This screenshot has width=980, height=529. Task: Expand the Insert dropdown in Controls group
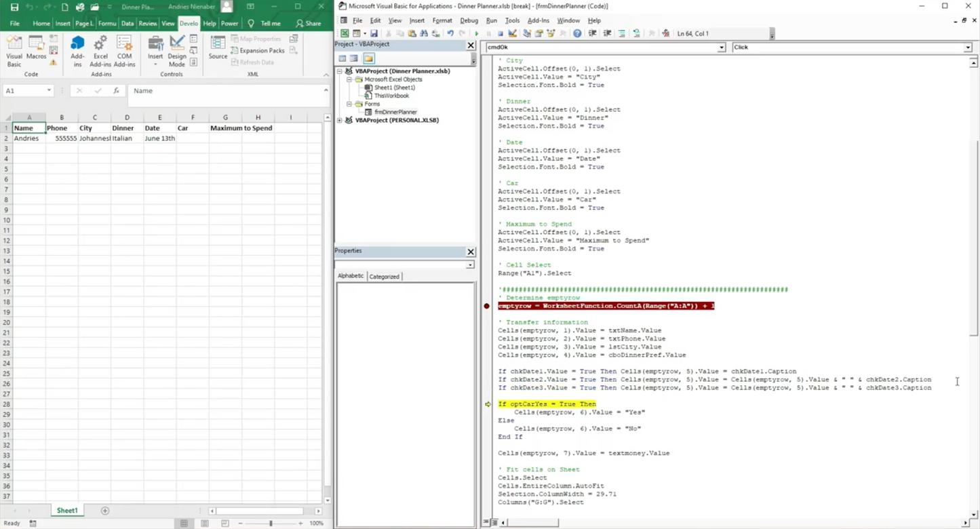(x=155, y=64)
